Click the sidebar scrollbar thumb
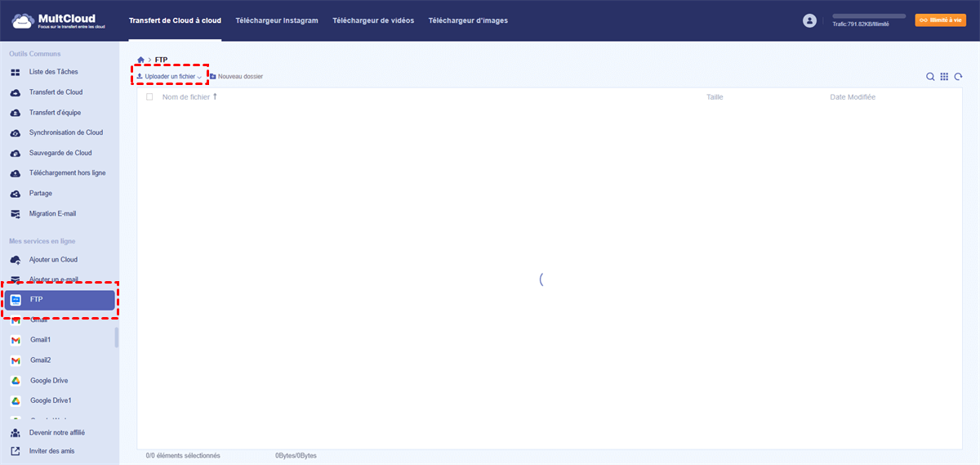The image size is (980, 465). [116, 338]
